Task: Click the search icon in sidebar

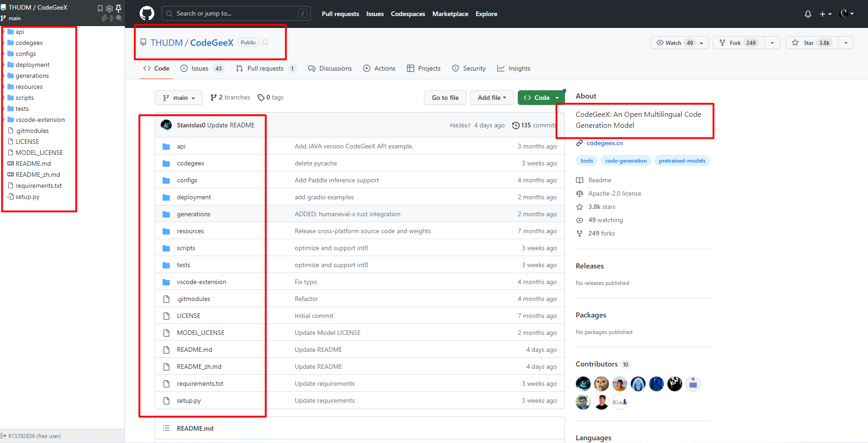Action: (x=119, y=18)
